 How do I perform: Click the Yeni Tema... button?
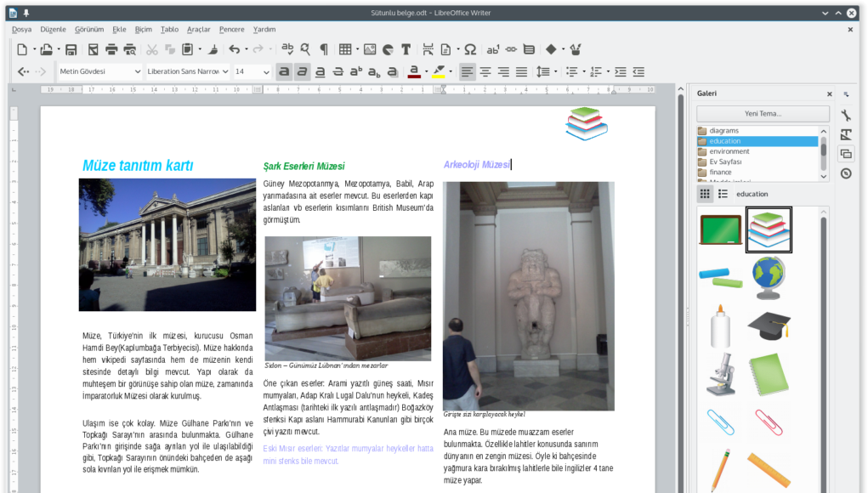763,113
